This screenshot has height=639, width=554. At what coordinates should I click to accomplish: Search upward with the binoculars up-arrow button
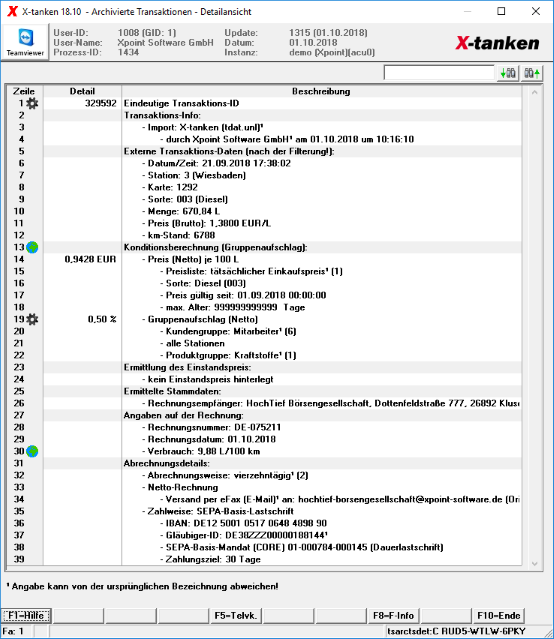point(532,73)
